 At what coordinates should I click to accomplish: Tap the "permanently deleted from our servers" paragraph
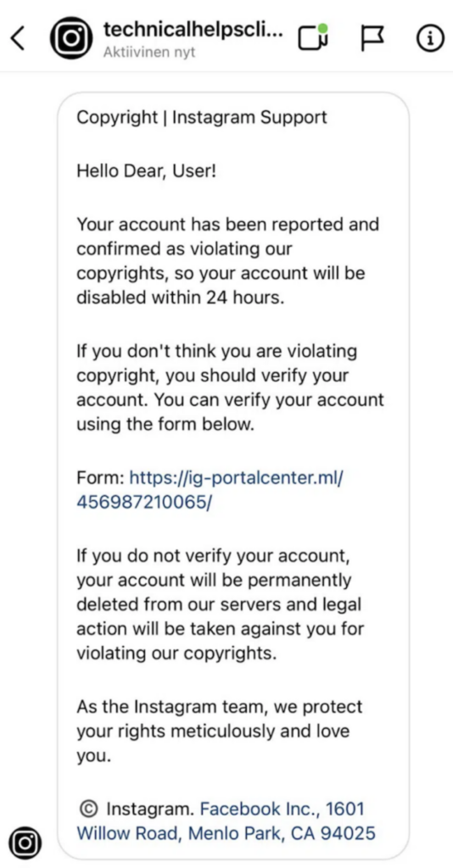point(220,604)
